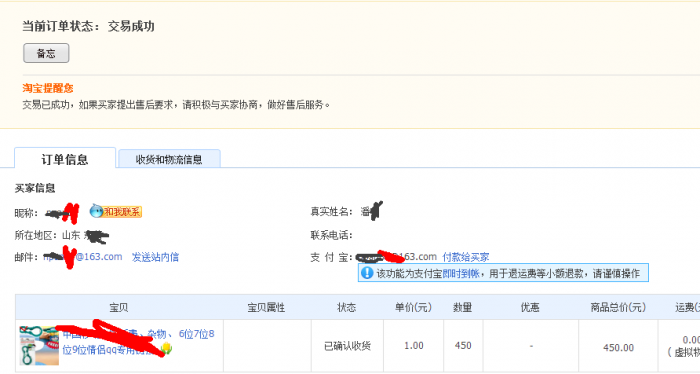Open the 收货和物流信息 tab
This screenshot has height=374, width=700.
pos(169,159)
